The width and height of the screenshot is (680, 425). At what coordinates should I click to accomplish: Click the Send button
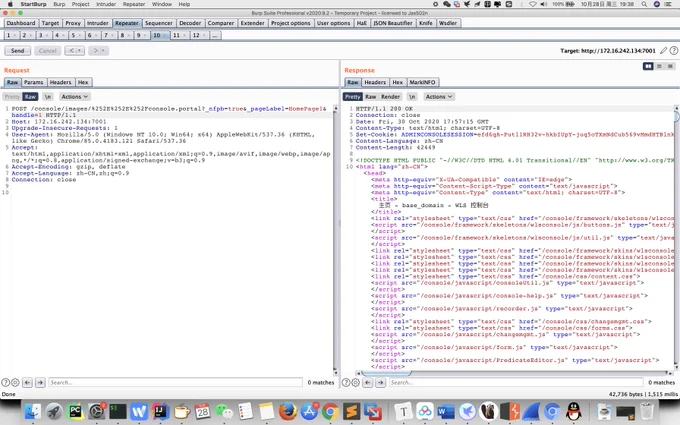17,51
